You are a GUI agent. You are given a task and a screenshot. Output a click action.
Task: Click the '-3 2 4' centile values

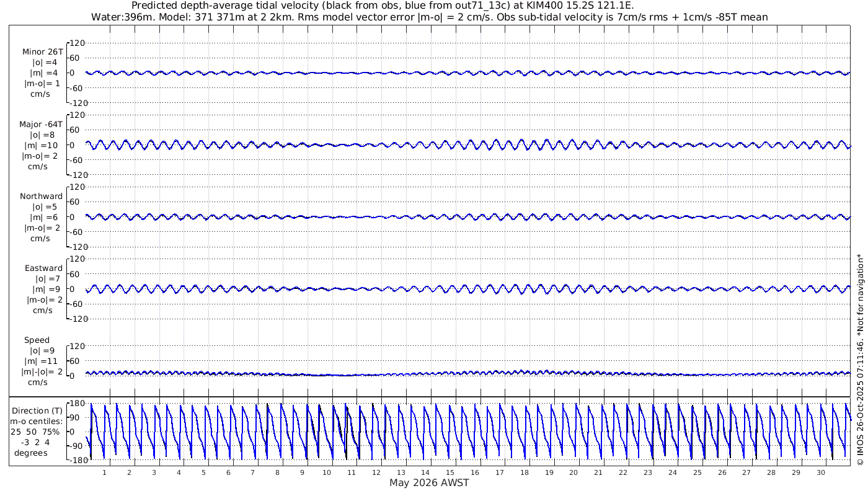pos(34,442)
